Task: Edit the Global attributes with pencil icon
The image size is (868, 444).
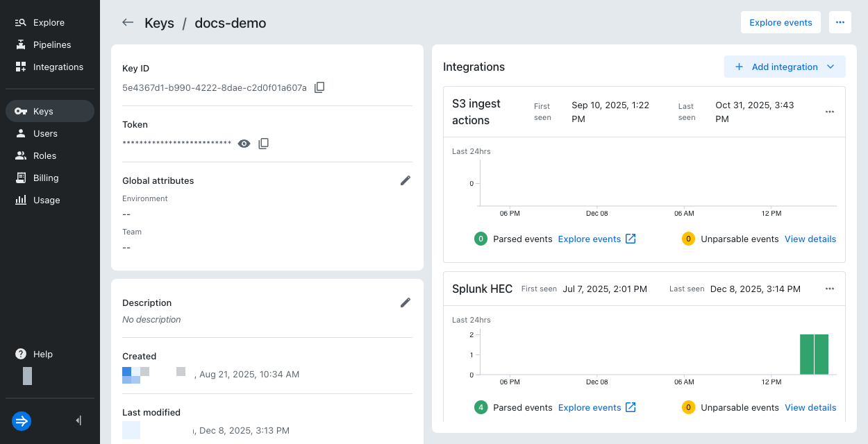Action: tap(406, 180)
